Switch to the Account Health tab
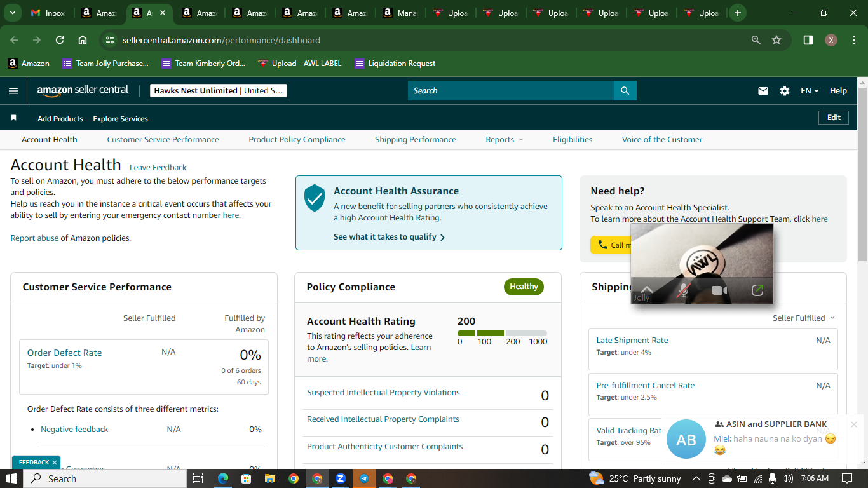This screenshot has height=488, width=868. click(50, 140)
